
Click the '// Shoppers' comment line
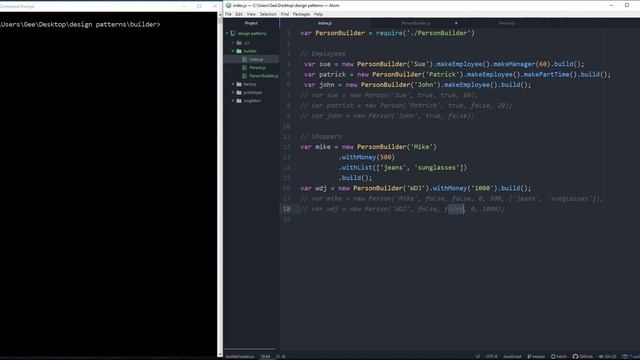click(x=321, y=137)
